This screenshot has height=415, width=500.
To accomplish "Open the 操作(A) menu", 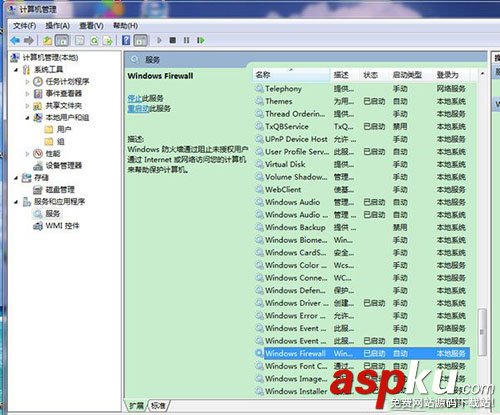I will click(57, 26).
